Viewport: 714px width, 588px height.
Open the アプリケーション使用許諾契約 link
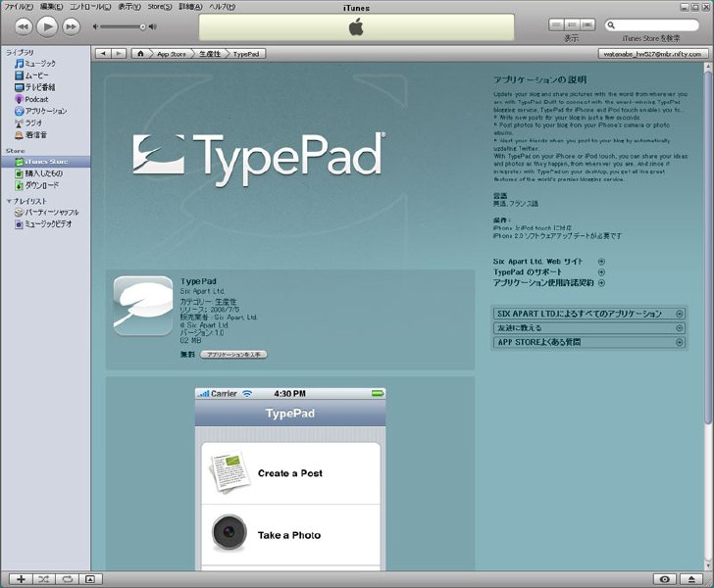pyautogui.click(x=543, y=282)
